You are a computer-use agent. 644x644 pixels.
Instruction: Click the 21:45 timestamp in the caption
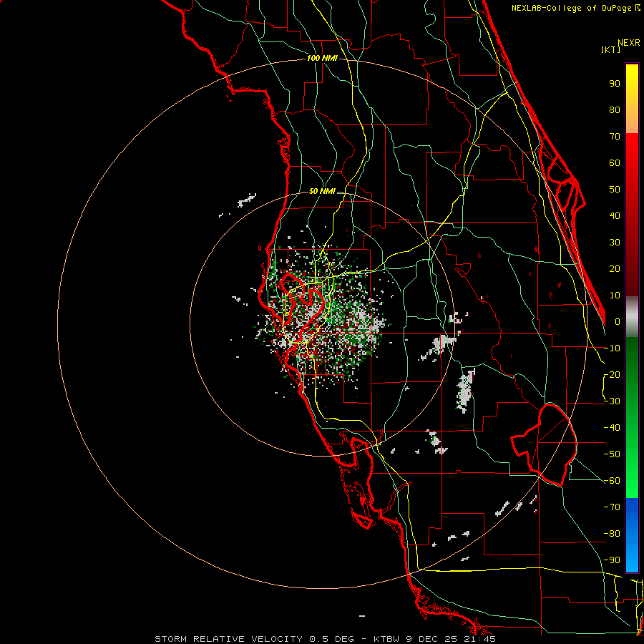coord(479,639)
